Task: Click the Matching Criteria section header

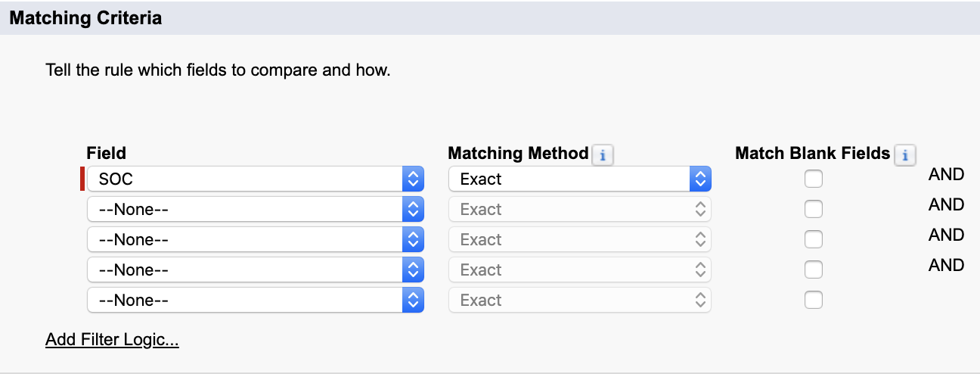Action: 85,18
